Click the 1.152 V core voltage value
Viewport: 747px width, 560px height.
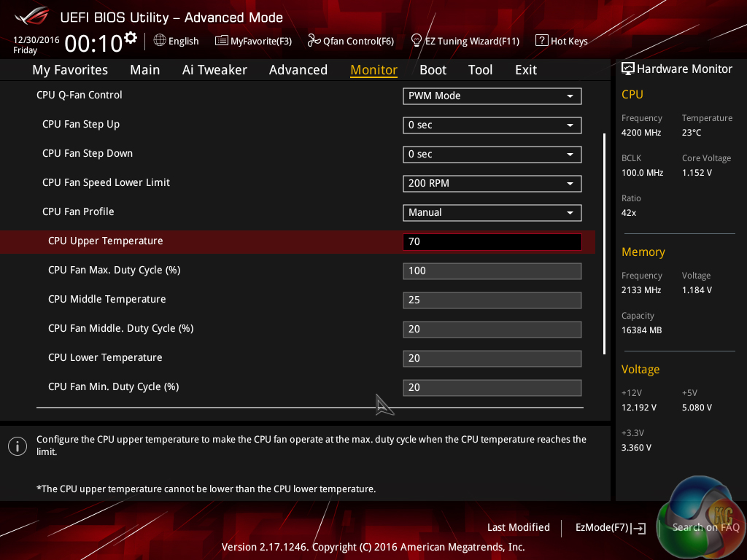coord(697,173)
